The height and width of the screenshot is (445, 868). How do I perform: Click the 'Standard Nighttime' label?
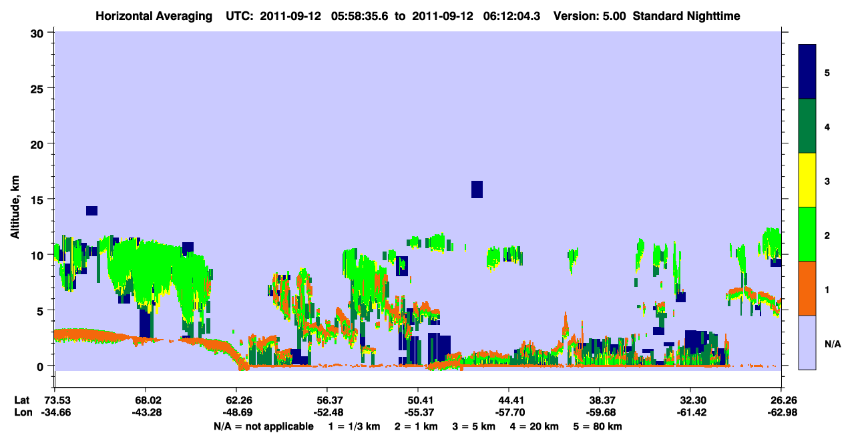click(x=686, y=16)
